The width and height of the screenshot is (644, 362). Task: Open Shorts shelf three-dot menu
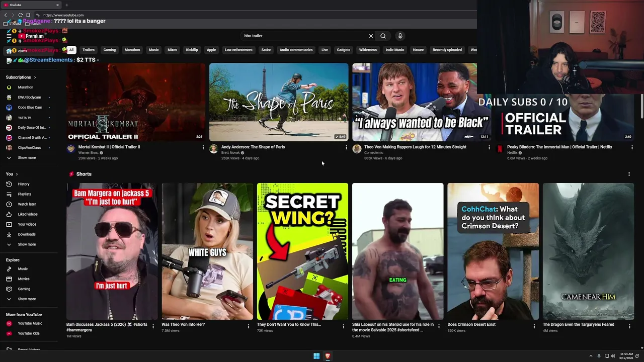[x=629, y=174]
